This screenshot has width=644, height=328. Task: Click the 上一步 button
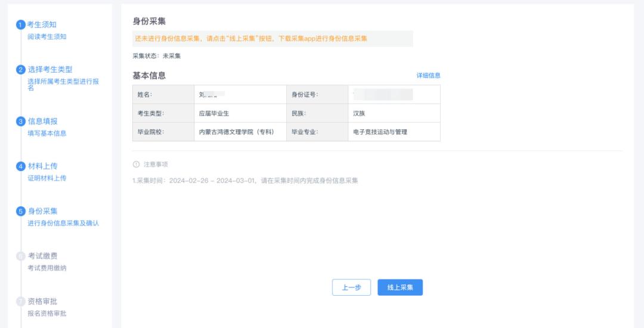coord(351,287)
